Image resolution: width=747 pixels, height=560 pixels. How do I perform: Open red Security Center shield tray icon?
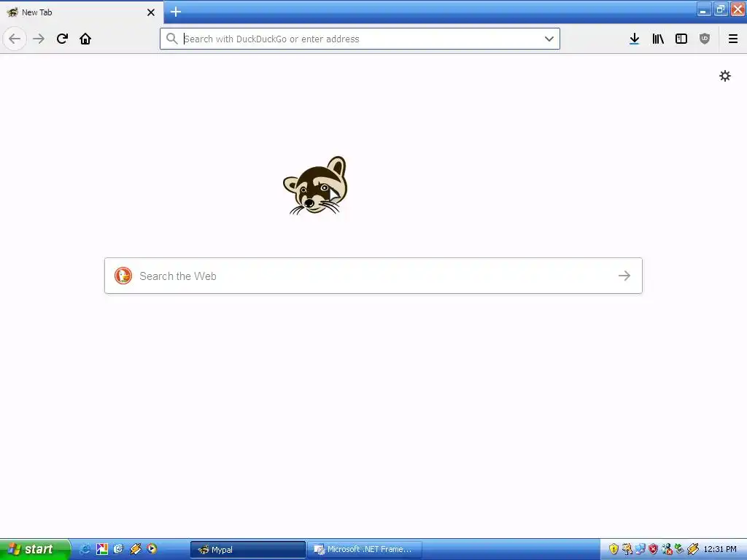pos(653,549)
